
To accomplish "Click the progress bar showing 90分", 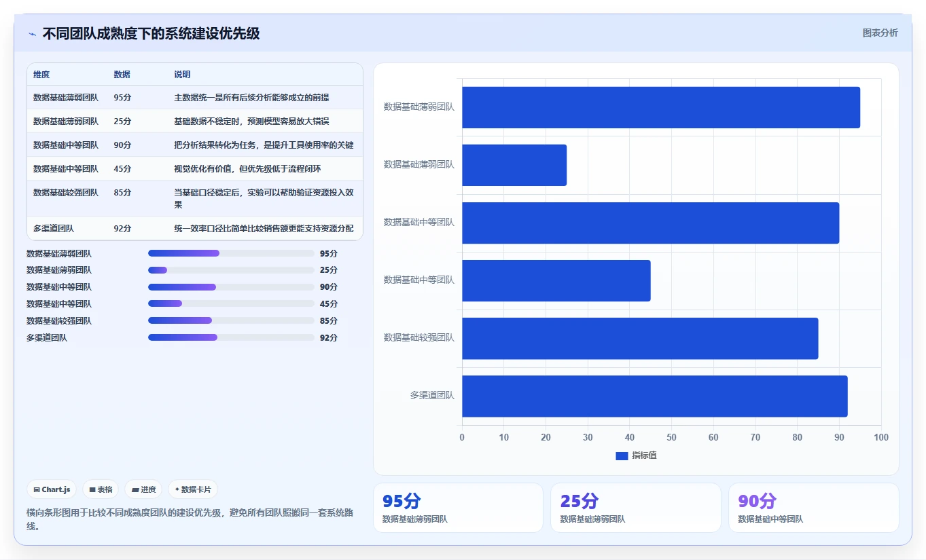I will (x=231, y=287).
